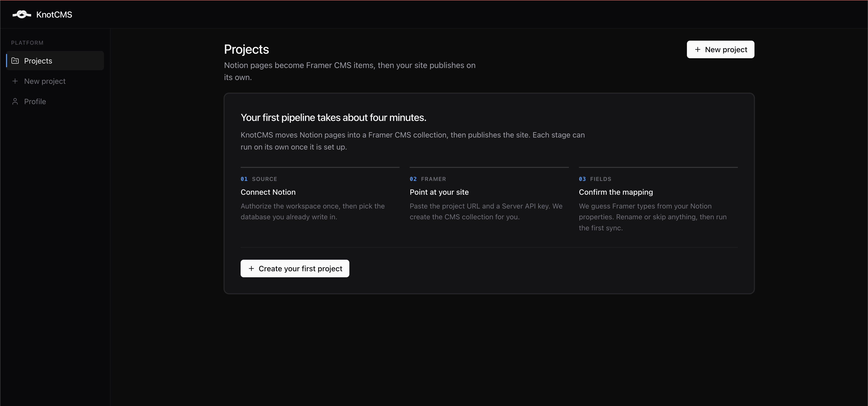Viewport: 868px width, 406px height.
Task: Open Projects in the sidebar navigation
Action: [55, 60]
